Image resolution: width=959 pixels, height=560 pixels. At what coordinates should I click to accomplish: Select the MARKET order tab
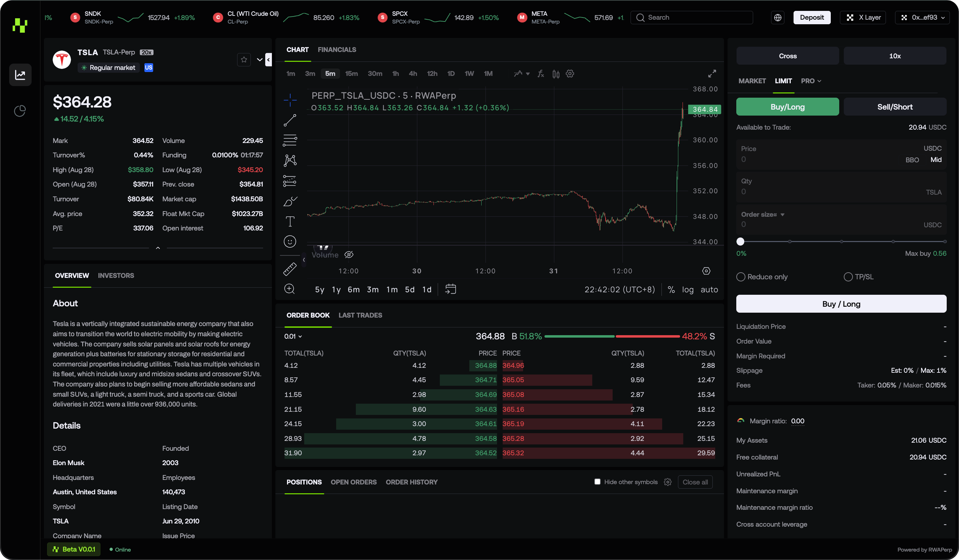coord(752,81)
